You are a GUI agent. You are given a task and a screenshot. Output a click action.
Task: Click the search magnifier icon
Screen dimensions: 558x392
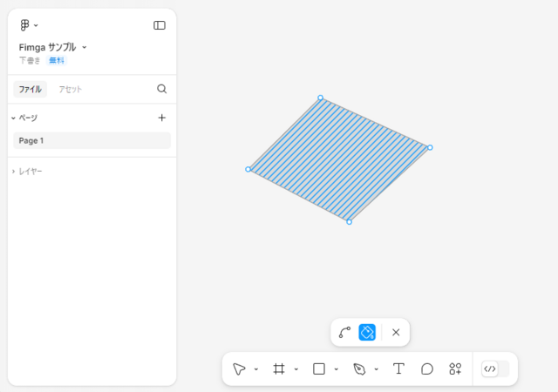click(x=162, y=89)
